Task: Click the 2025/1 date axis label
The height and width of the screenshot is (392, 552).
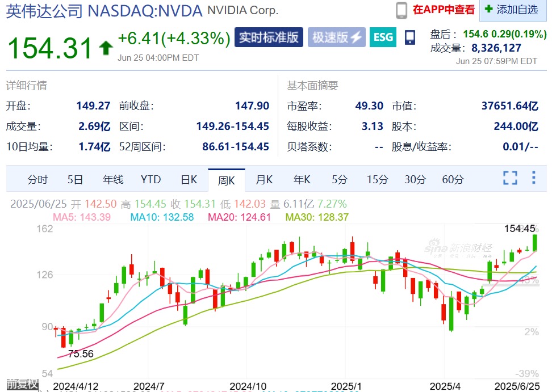Action: click(346, 386)
